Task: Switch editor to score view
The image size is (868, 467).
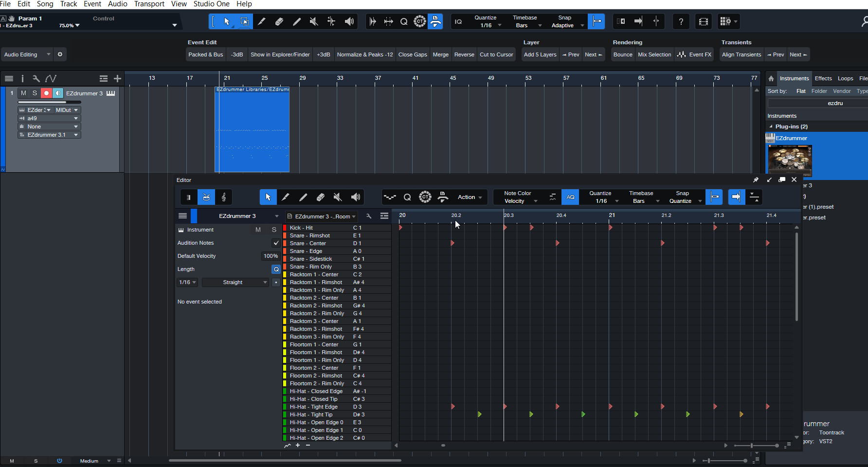Action: click(224, 197)
